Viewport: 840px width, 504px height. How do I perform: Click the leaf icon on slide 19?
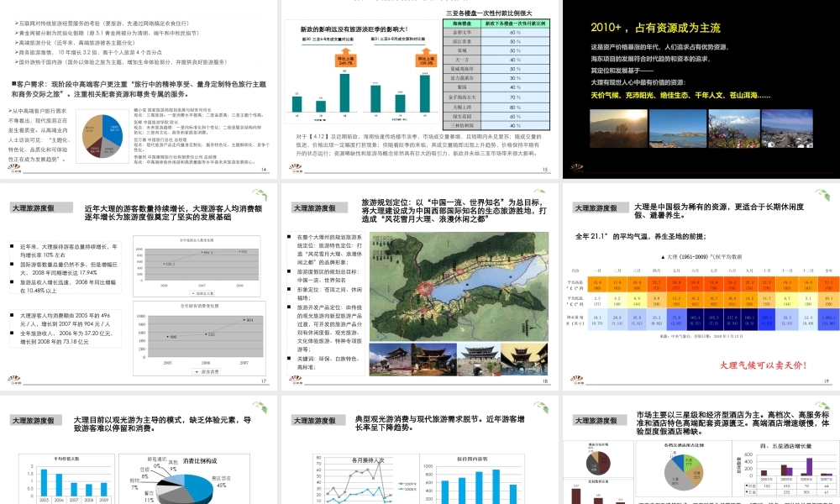click(822, 194)
